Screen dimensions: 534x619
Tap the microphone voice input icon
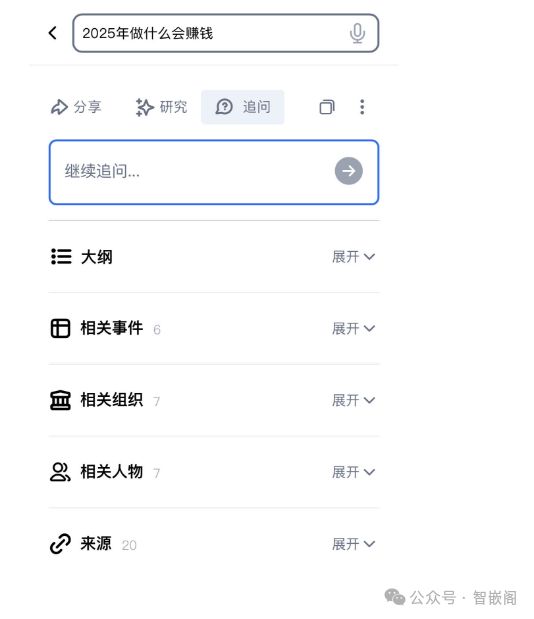(357, 33)
